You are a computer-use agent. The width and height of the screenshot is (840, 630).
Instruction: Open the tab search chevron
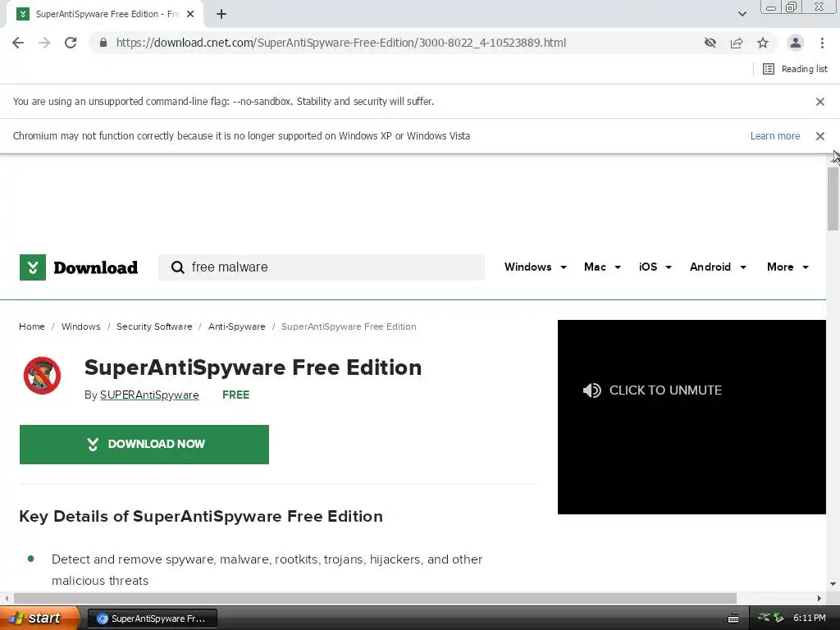742,14
